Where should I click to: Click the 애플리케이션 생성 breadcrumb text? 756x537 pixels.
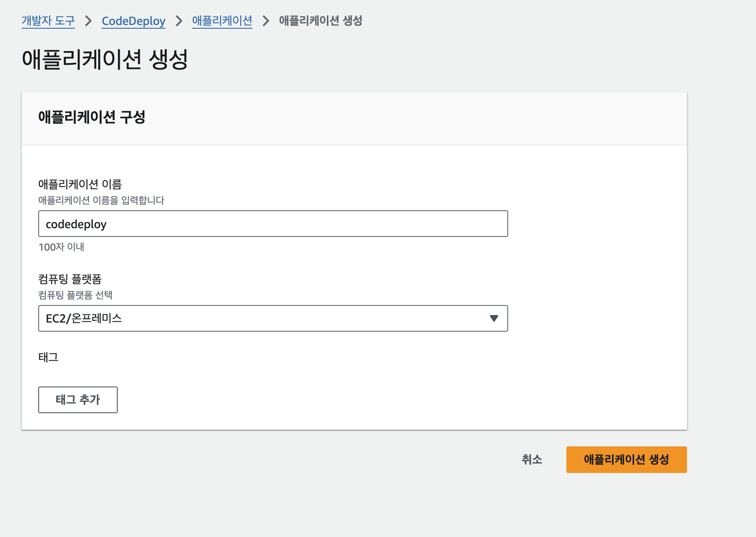(321, 21)
